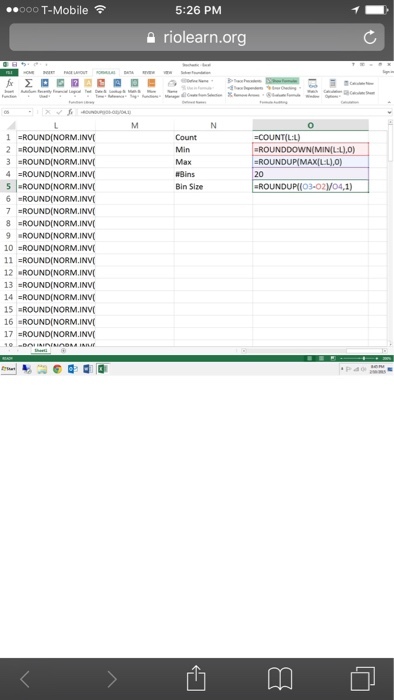Open the Financial functions library

point(60,88)
